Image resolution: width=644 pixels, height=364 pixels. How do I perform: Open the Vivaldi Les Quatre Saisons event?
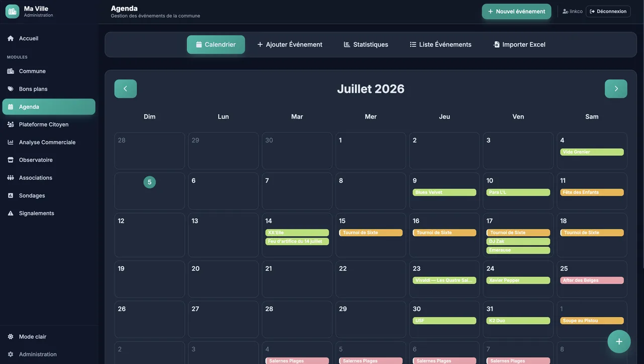444,281
